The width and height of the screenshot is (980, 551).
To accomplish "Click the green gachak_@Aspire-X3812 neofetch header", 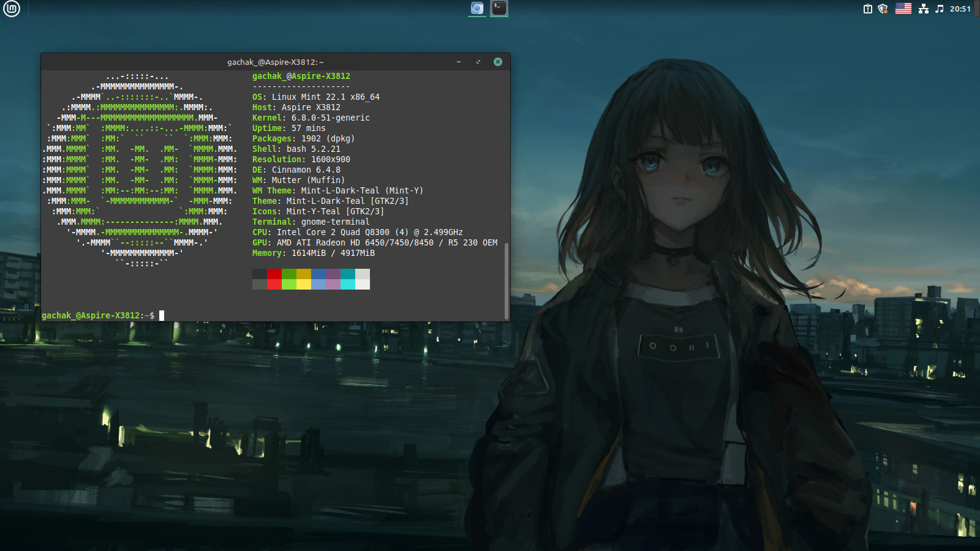I will (x=301, y=76).
